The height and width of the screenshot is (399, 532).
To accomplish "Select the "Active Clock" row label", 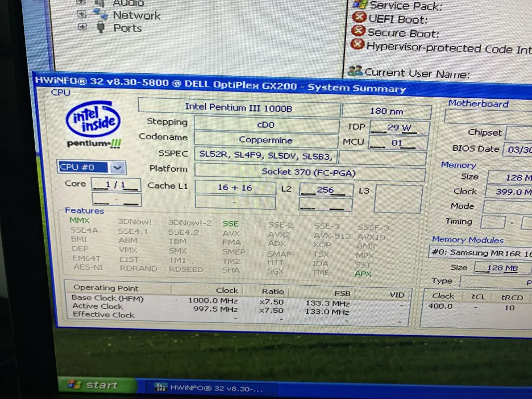I will (x=98, y=307).
